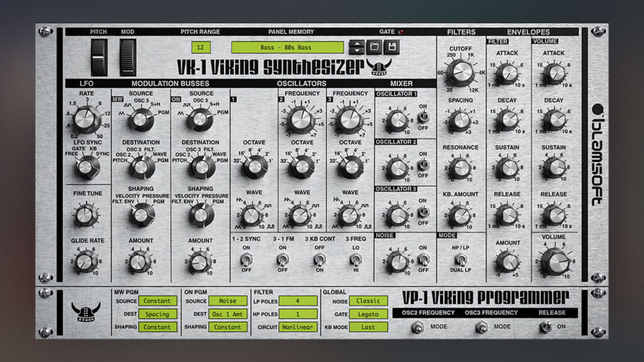Move the Pitch wheel
644x362 pixels.
[x=99, y=57]
